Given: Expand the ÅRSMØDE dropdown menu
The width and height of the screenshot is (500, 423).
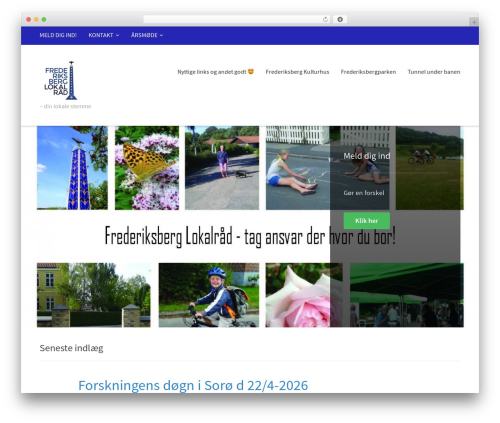Looking at the screenshot, I should point(147,35).
